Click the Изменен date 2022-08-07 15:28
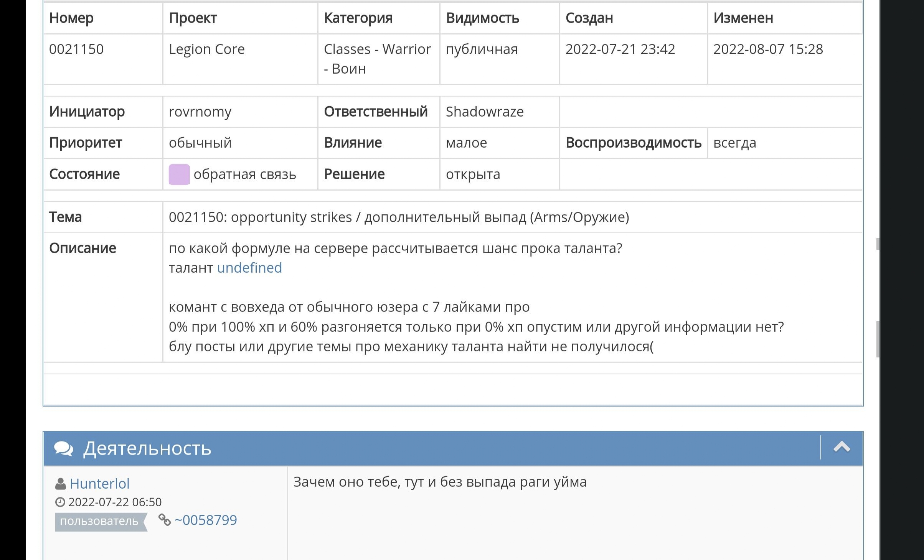 768,49
